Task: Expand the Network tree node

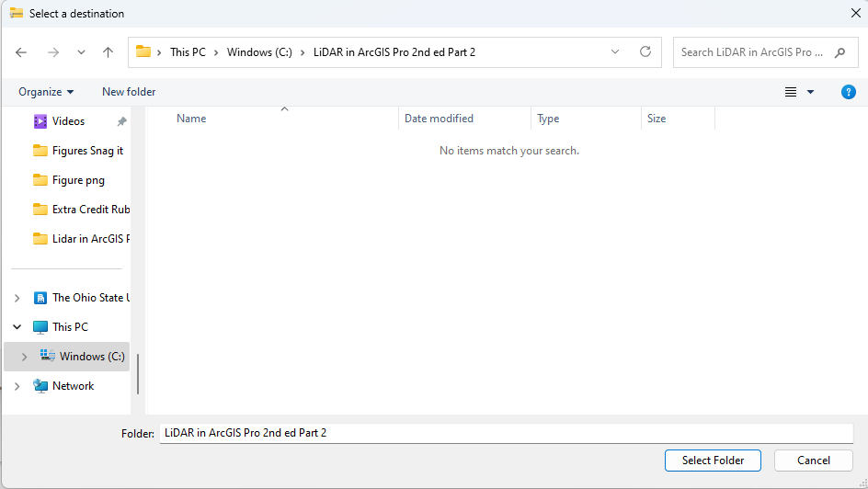Action: [17, 386]
